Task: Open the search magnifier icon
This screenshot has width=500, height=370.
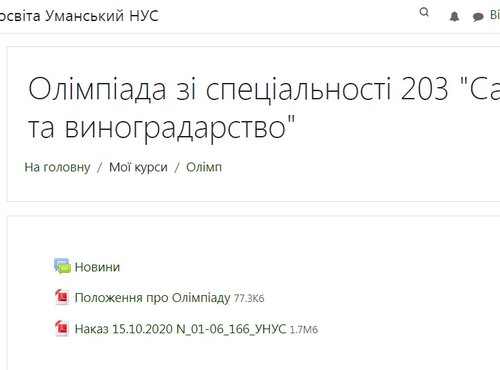Action: 424,13
